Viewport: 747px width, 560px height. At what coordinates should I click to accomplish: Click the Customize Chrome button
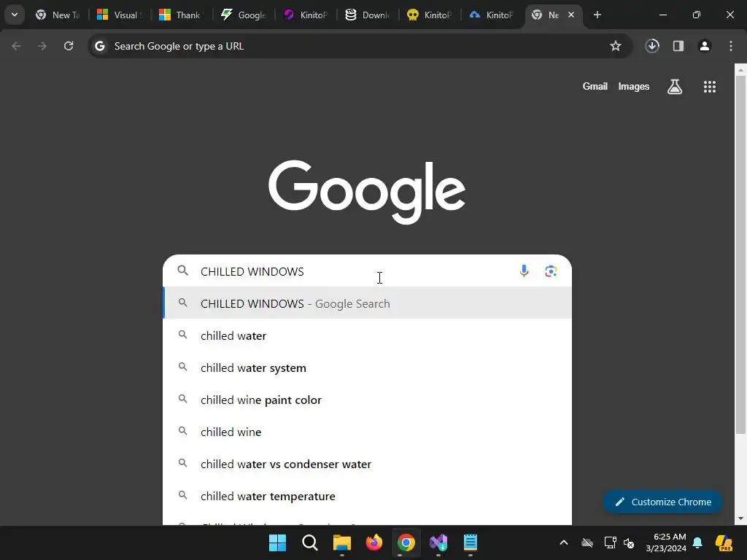(x=662, y=502)
